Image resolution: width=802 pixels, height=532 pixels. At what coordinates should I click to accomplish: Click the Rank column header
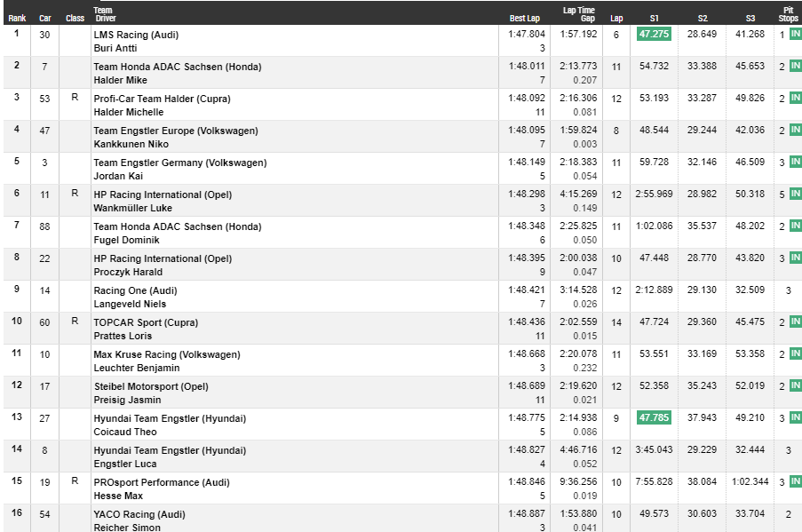(x=17, y=18)
